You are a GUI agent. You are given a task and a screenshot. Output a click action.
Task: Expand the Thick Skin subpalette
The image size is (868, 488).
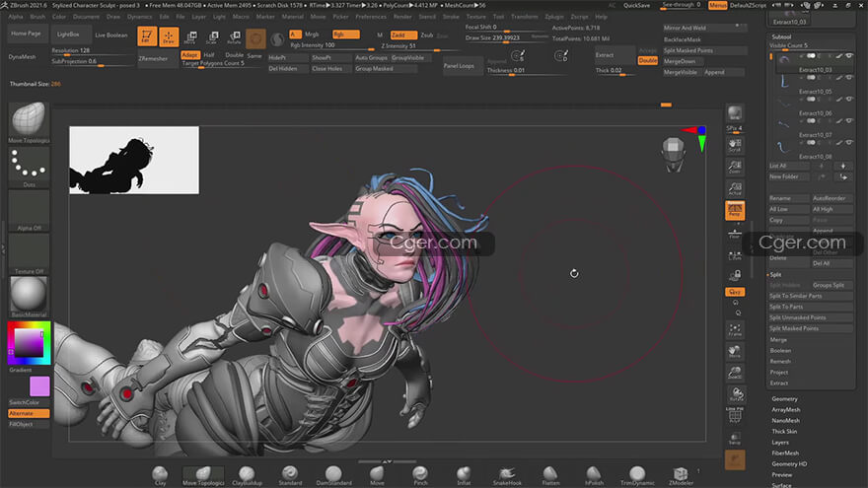[784, 432]
